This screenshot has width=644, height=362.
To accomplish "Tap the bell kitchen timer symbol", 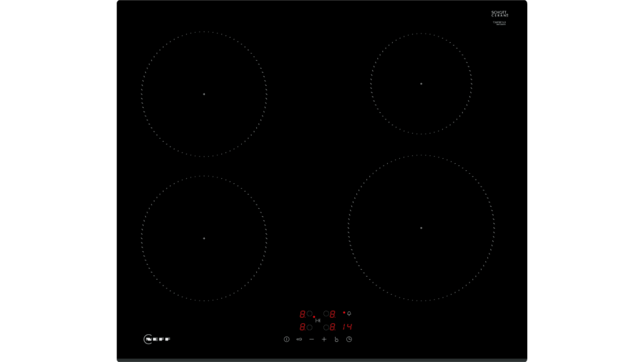I will pyautogui.click(x=349, y=313).
